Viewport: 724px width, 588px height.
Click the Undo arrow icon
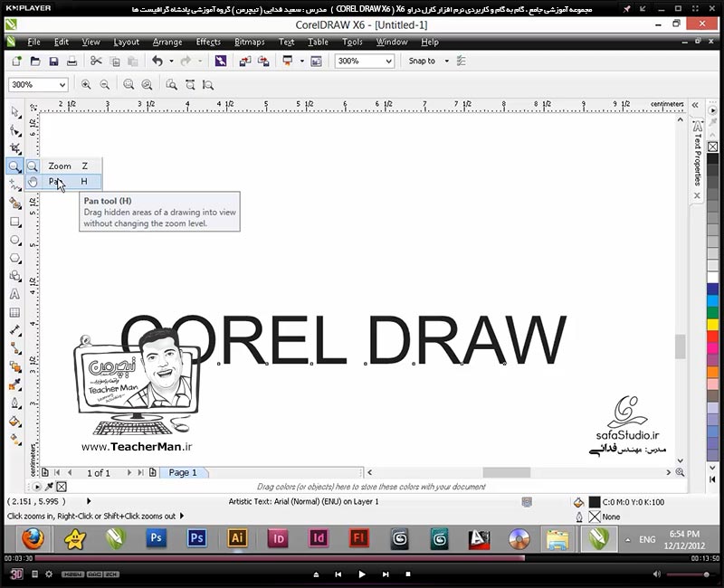[157, 61]
